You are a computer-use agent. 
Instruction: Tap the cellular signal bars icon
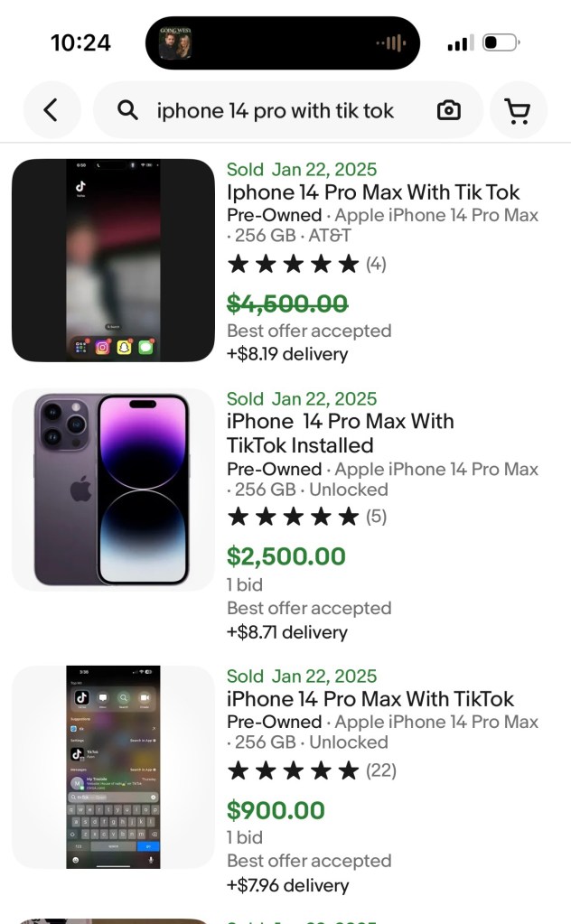(x=460, y=43)
